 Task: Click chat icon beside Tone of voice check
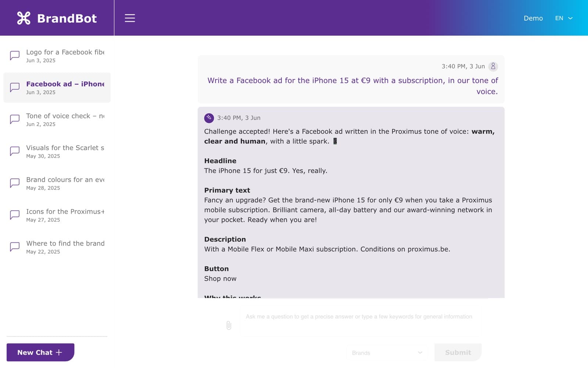(15, 119)
